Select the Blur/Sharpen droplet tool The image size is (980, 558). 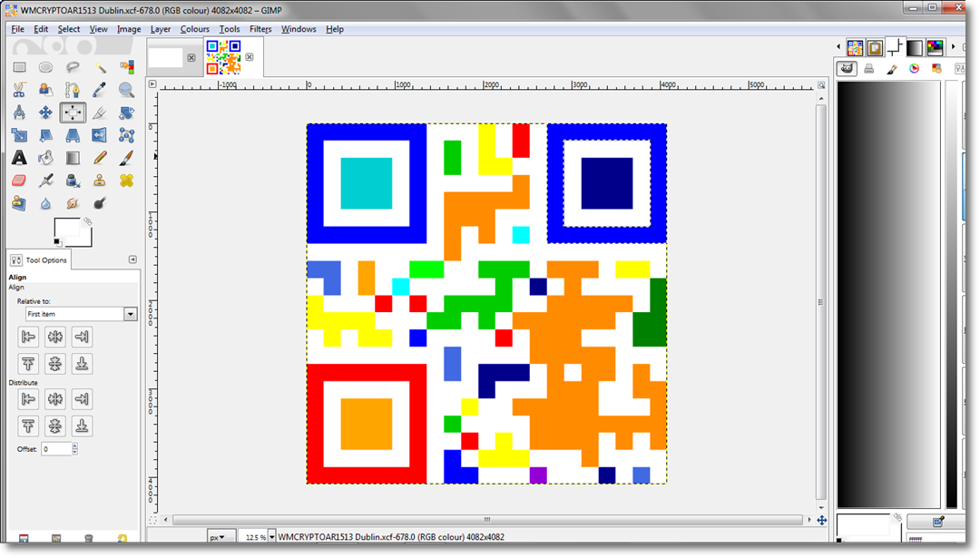pos(45,203)
